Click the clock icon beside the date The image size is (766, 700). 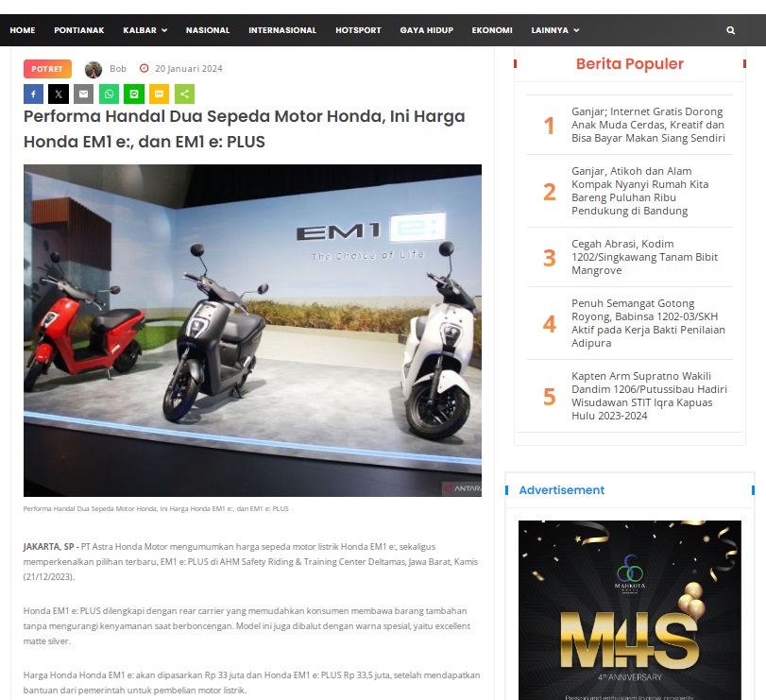click(145, 68)
